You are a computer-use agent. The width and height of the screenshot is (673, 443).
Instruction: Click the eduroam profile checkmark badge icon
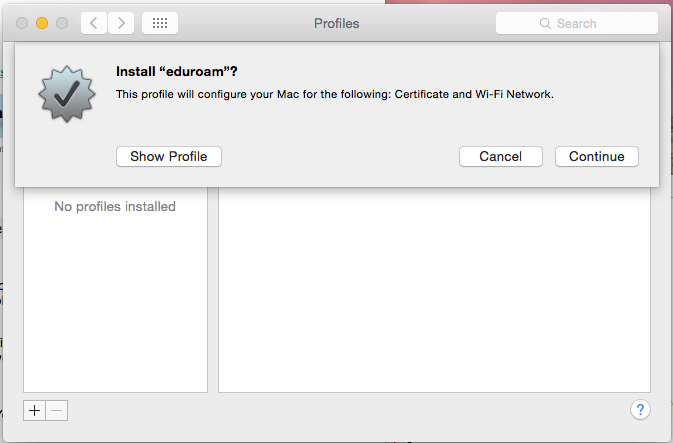point(65,96)
